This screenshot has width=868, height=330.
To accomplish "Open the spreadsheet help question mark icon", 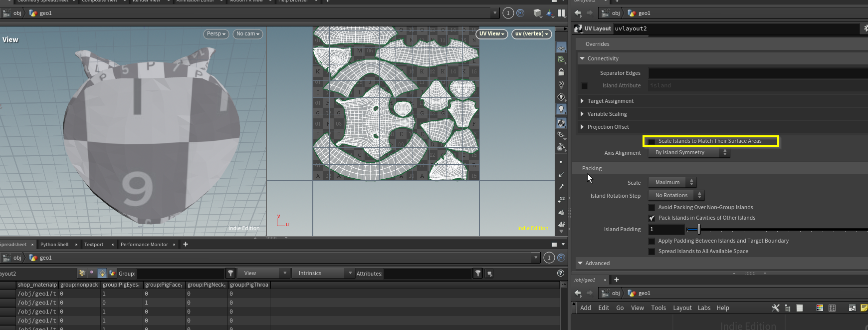I will (x=561, y=273).
